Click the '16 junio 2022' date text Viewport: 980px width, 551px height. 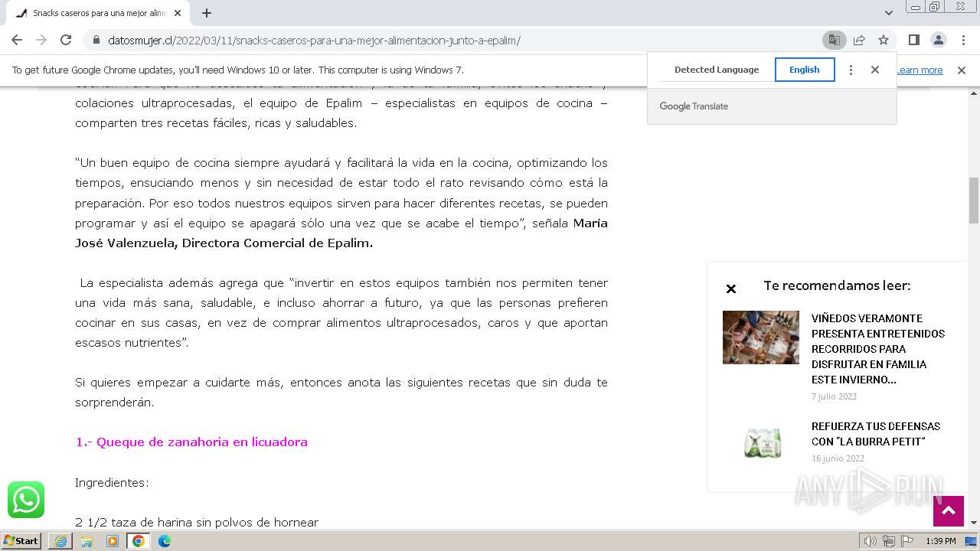(838, 458)
